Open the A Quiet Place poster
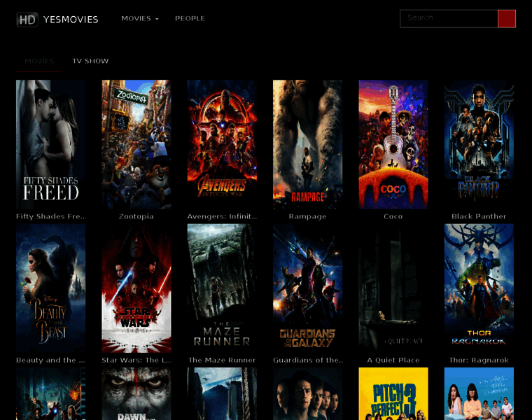532x420 pixels. [x=393, y=288]
